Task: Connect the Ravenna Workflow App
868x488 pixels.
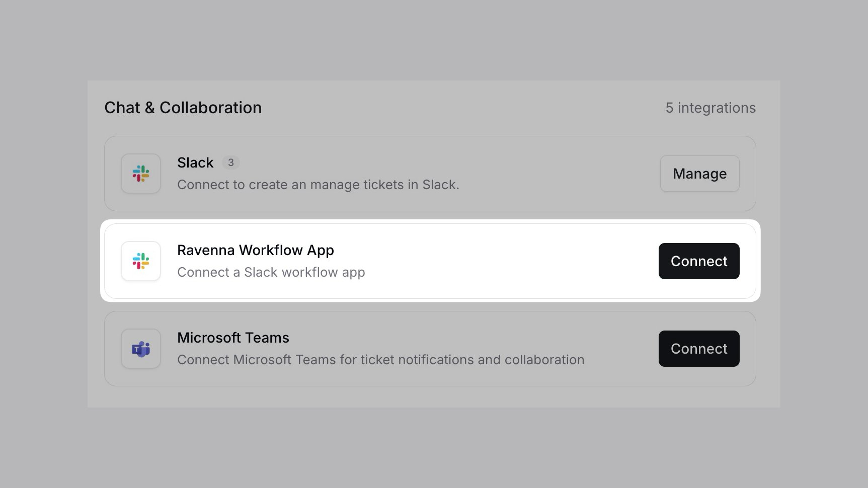Action: [x=699, y=261]
